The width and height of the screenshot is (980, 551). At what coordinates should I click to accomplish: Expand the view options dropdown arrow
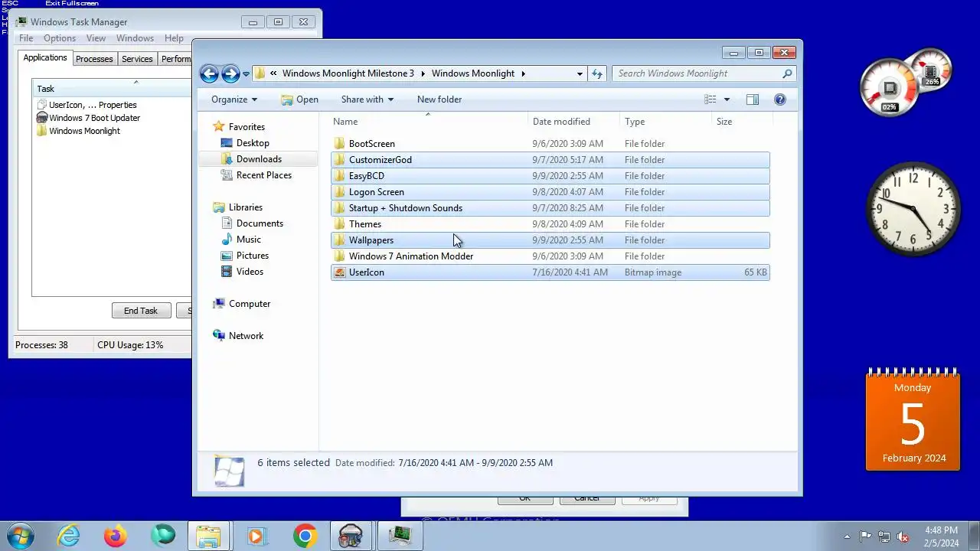point(727,99)
